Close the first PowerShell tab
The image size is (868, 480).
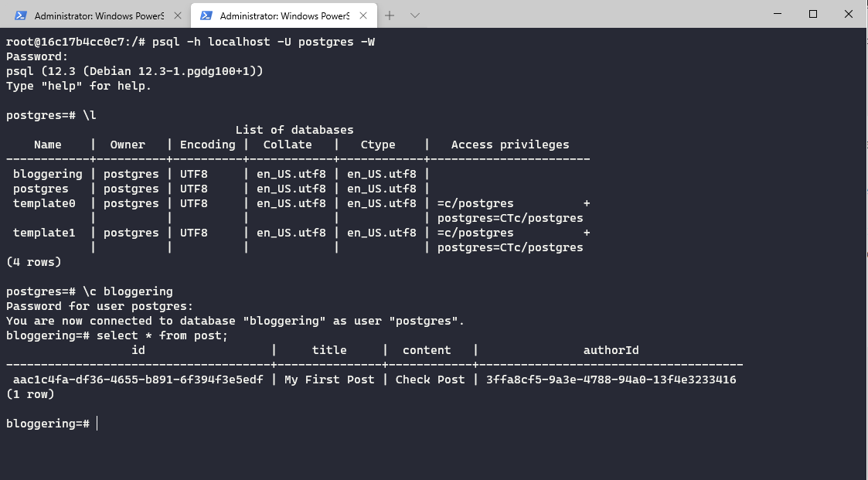178,15
